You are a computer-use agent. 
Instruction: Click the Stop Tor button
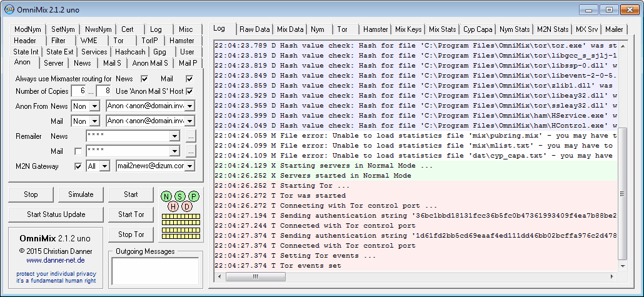coord(131,234)
